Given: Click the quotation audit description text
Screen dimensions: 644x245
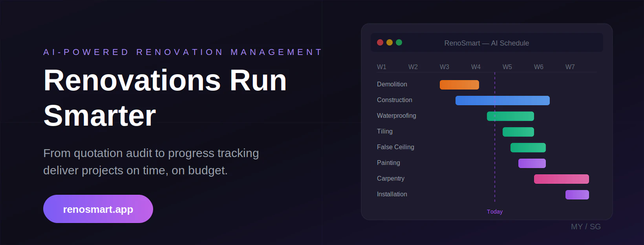Looking at the screenshot, I should coord(151,161).
